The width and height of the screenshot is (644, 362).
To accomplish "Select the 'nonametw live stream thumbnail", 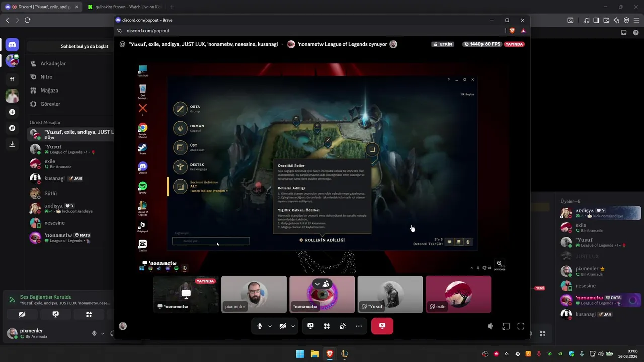I will [186, 294].
